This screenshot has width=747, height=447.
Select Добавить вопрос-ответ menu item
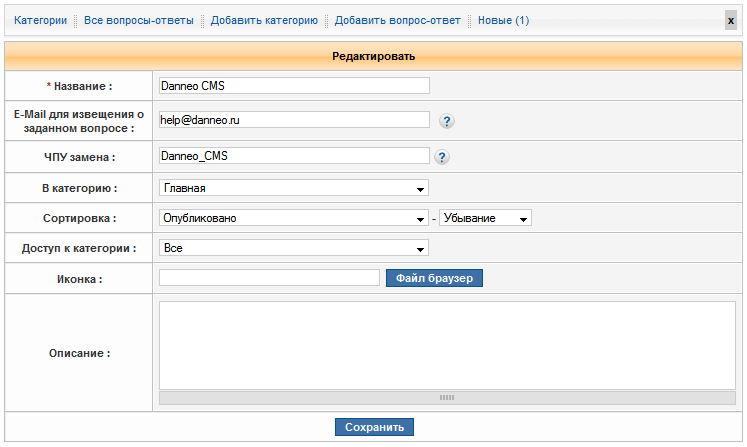[x=398, y=20]
